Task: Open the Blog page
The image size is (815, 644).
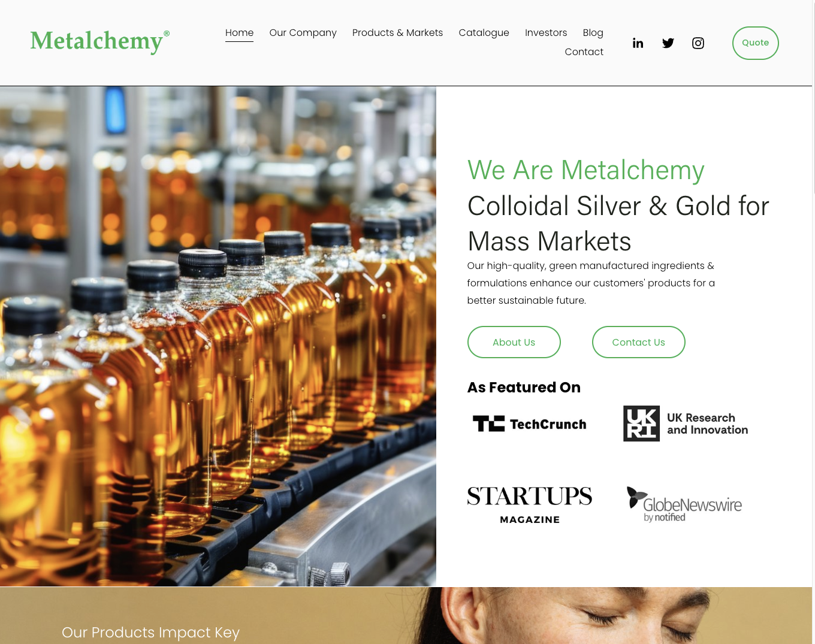Action: pyautogui.click(x=593, y=33)
